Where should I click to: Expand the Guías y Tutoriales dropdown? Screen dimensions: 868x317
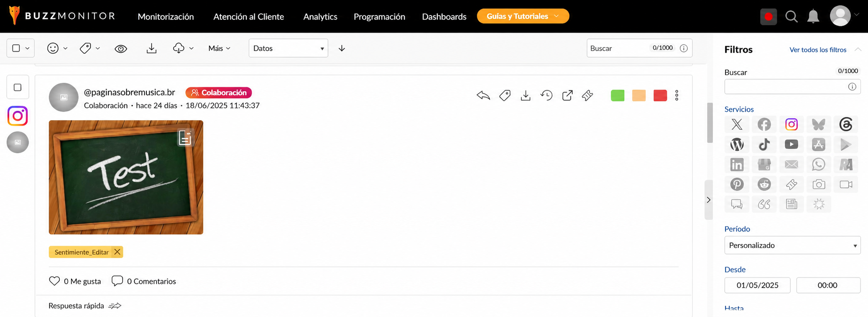point(523,16)
